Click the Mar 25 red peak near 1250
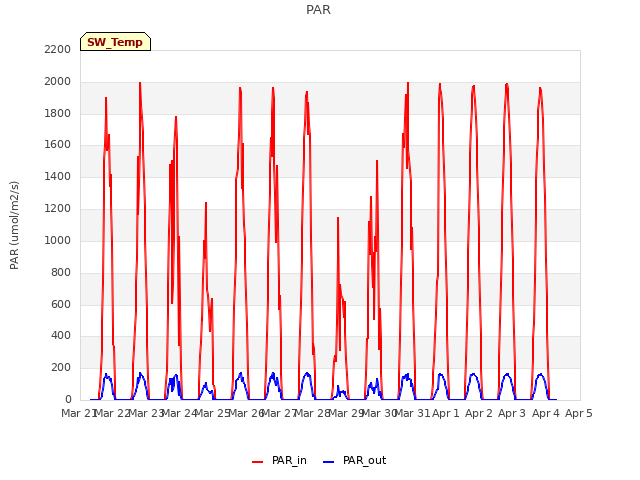Viewport: 640px width, 480px height. 206,203
